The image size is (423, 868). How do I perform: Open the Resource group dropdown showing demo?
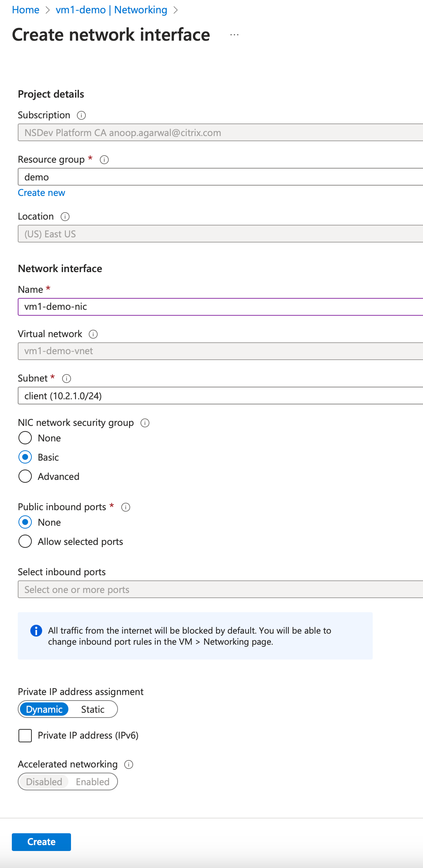tap(220, 177)
